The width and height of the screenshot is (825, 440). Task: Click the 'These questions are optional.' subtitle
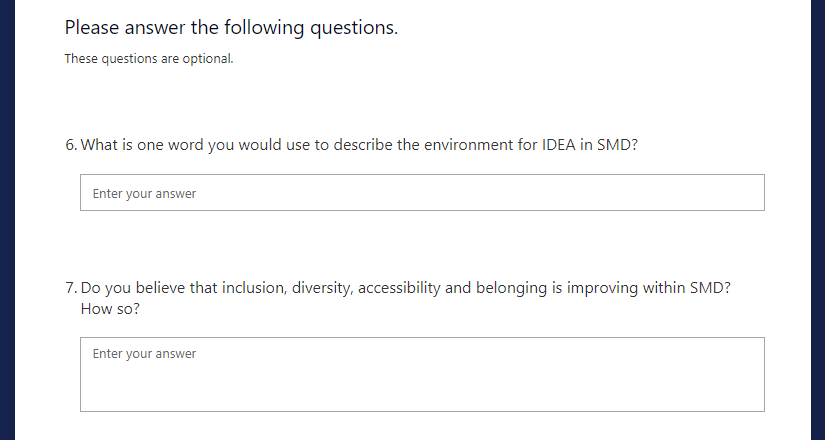point(149,58)
